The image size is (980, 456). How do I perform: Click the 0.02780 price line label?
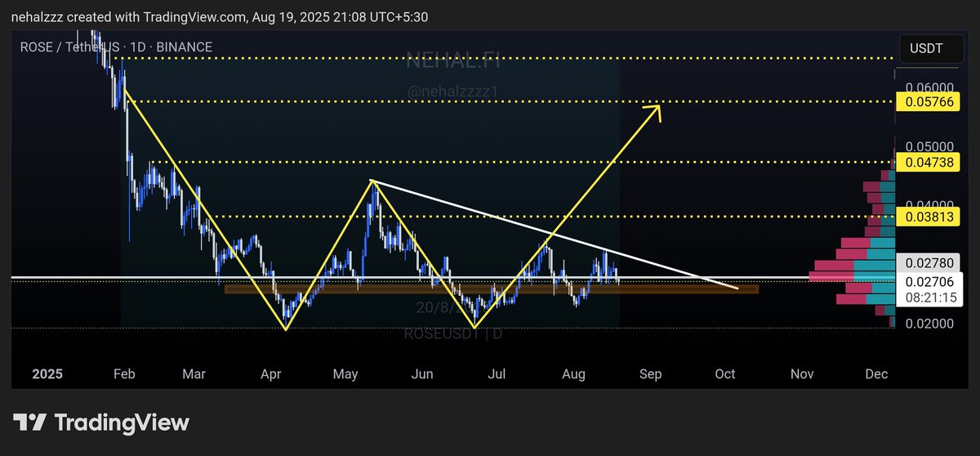(928, 262)
